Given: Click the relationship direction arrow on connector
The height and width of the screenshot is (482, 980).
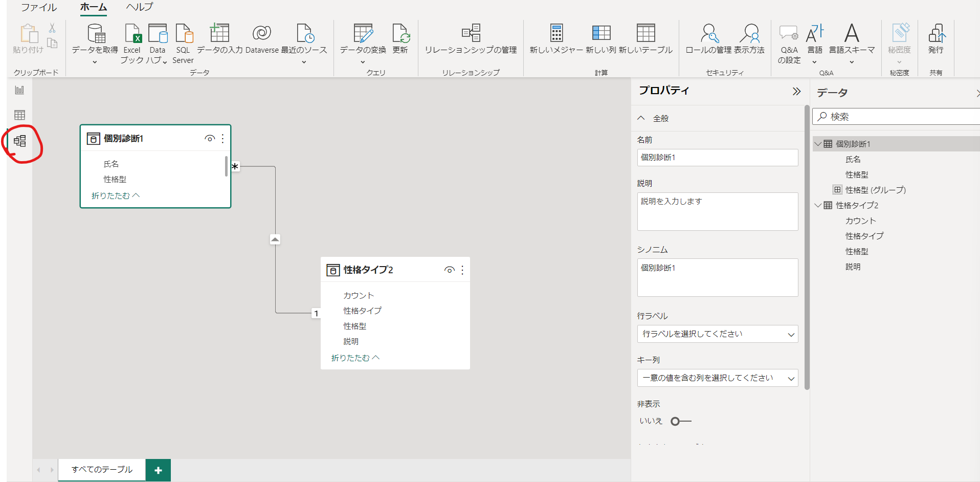Looking at the screenshot, I should click(275, 239).
